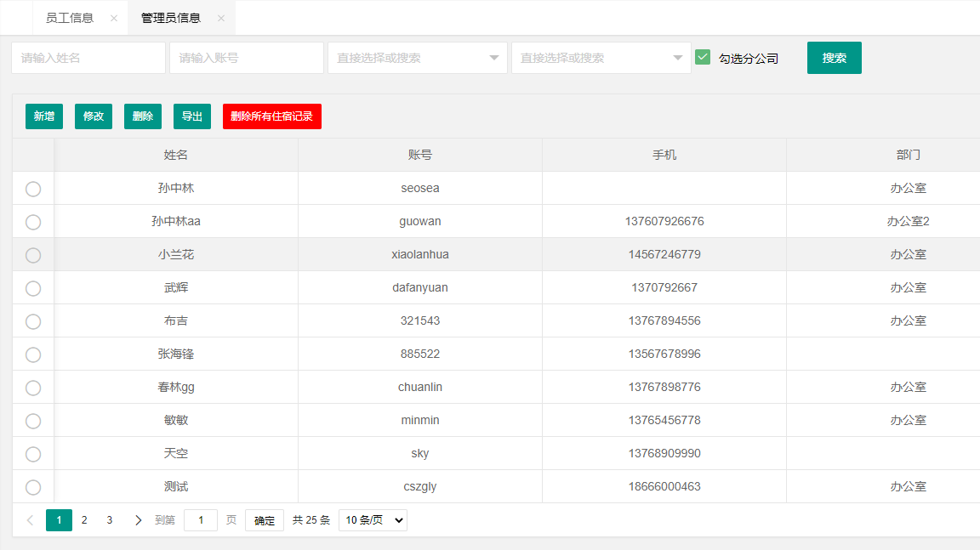Jump to page 3 in pagination
Image resolution: width=980 pixels, height=550 pixels.
tap(109, 520)
